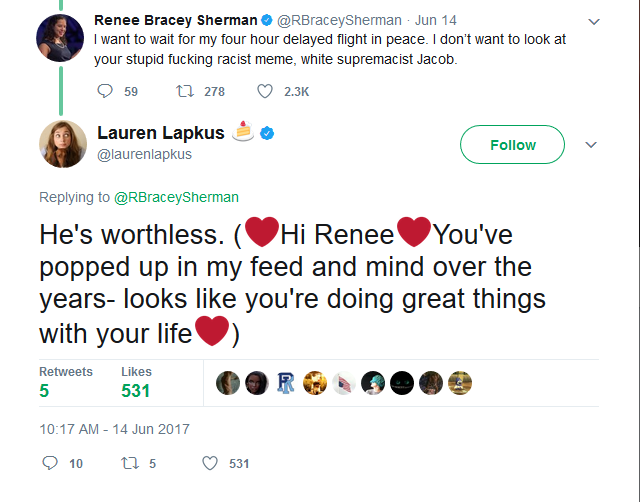The image size is (640, 502).
Task: Retweet Lauren Lapkus's reply
Action: (130, 463)
